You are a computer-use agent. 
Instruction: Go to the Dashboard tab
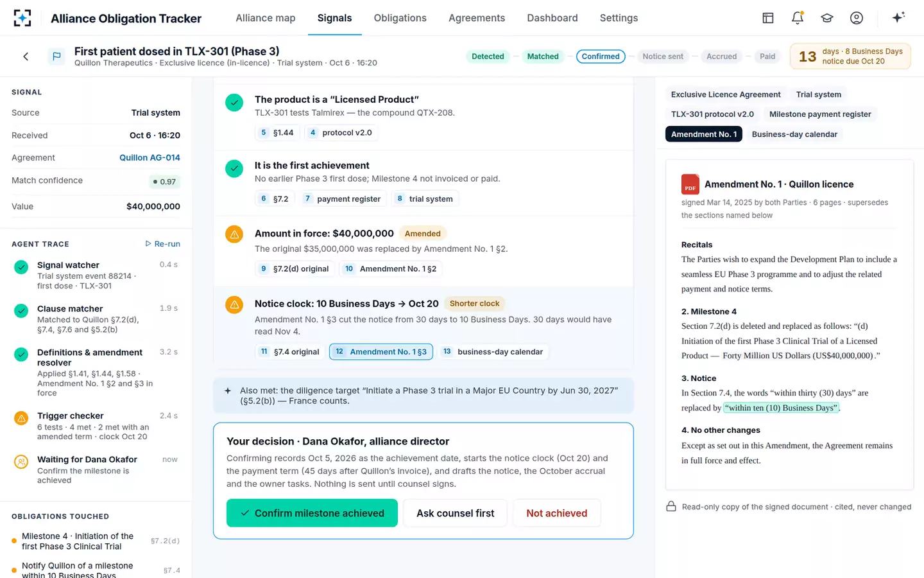click(552, 18)
